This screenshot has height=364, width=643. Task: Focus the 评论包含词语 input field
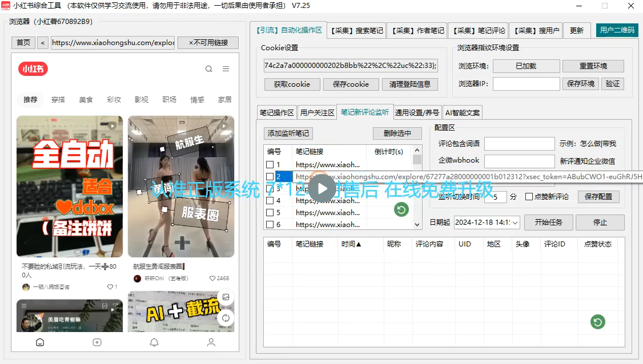coord(520,144)
